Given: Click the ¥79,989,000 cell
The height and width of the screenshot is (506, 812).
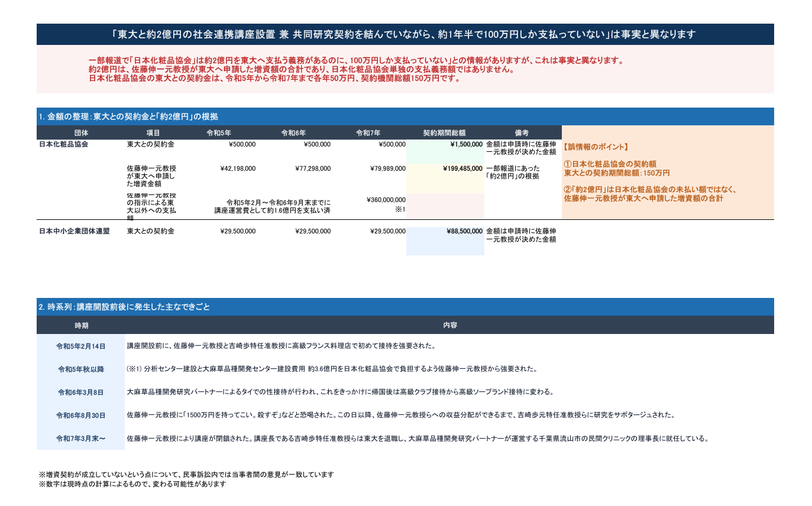Looking at the screenshot, I should pos(388,168).
